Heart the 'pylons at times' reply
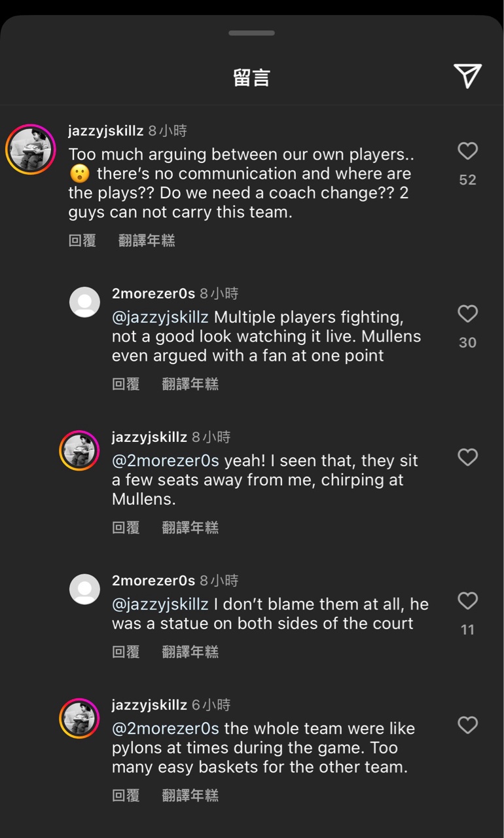Viewport: 504px width, 838px height. [467, 725]
